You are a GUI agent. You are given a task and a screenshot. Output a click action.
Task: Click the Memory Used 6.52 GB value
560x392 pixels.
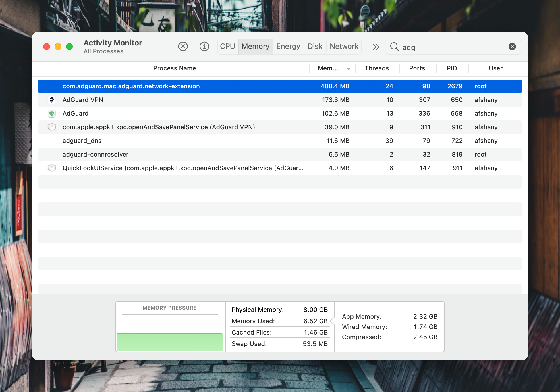pyautogui.click(x=316, y=321)
